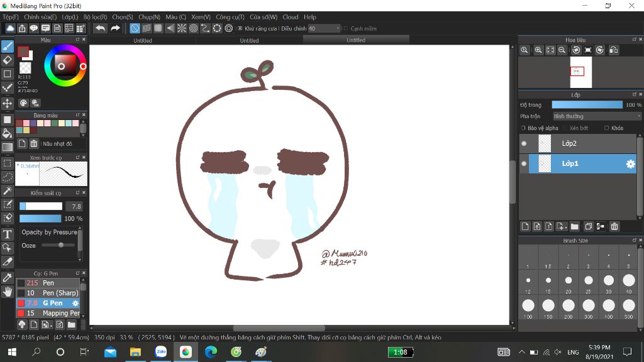The width and height of the screenshot is (644, 362).
Task: Rotate the canvas left in the navigator
Action: tap(576, 50)
